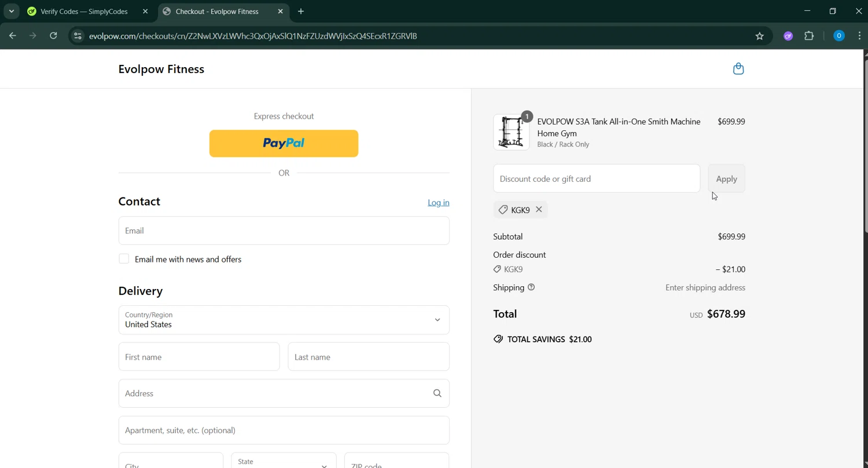Toggle Email me with news and offers checkbox
The width and height of the screenshot is (868, 468).
[x=124, y=259]
